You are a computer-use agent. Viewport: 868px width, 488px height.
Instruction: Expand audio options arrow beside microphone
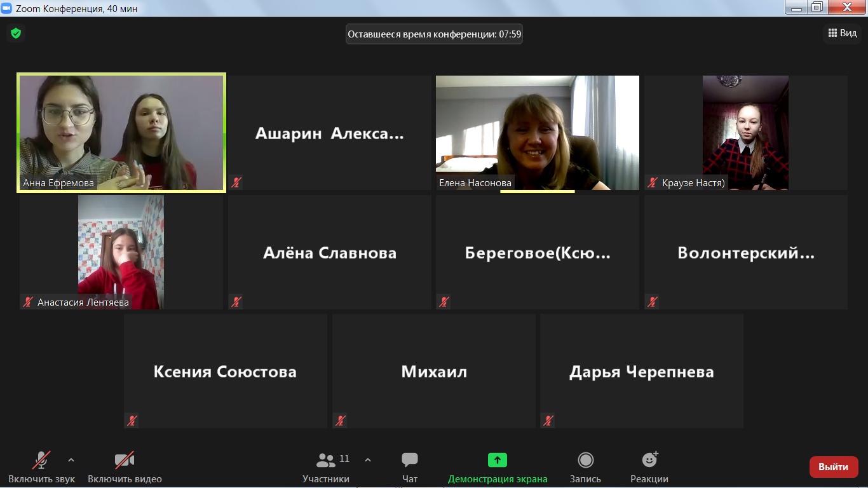click(x=71, y=460)
